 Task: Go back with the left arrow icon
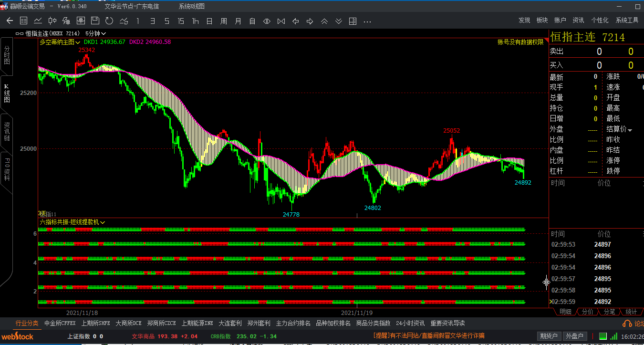(10, 21)
